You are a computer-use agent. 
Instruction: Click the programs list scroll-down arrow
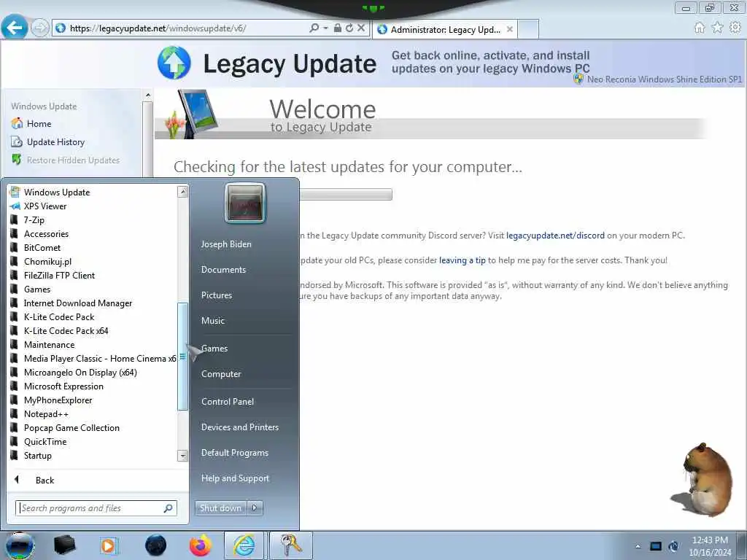pos(182,456)
